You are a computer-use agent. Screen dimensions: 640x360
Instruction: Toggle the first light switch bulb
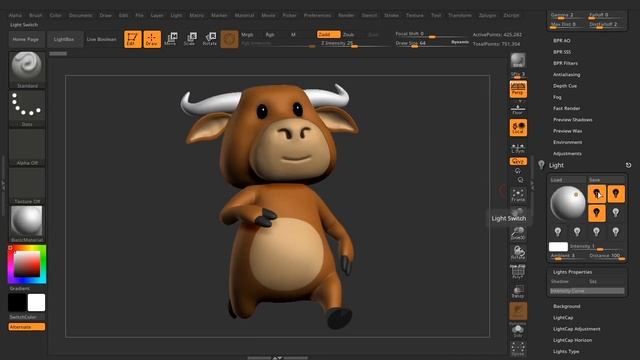tap(597, 194)
